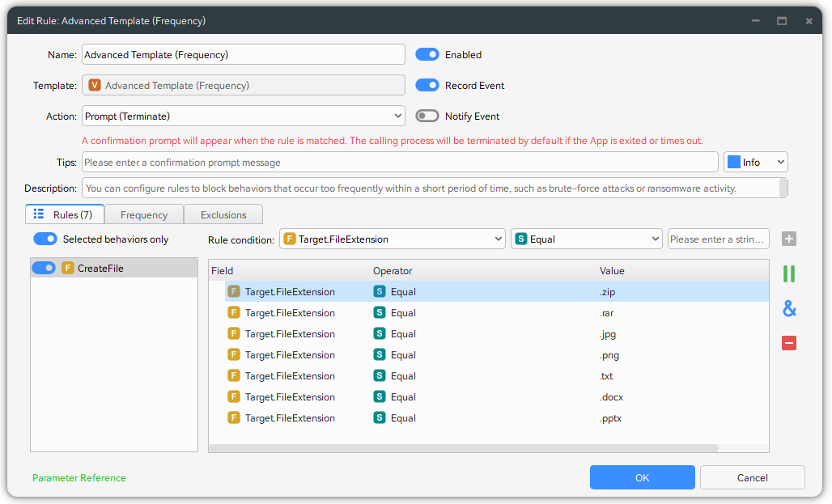The width and height of the screenshot is (832, 504).
Task: Click the red minus remove-condition icon
Action: pos(789,343)
